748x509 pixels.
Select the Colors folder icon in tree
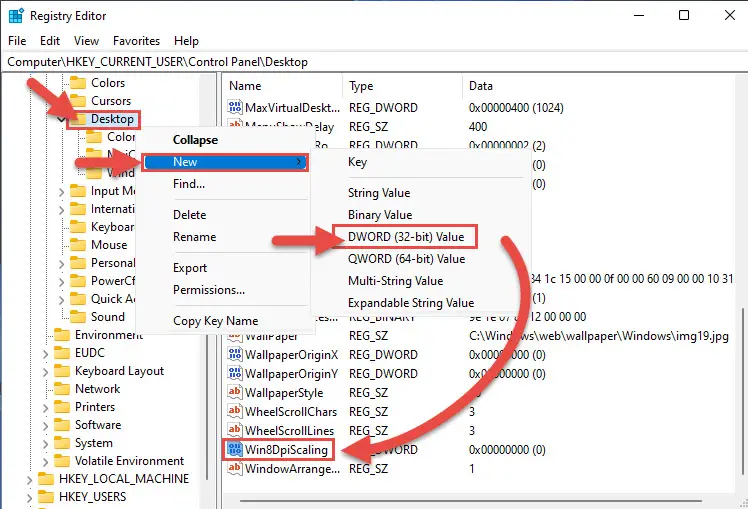pos(78,83)
